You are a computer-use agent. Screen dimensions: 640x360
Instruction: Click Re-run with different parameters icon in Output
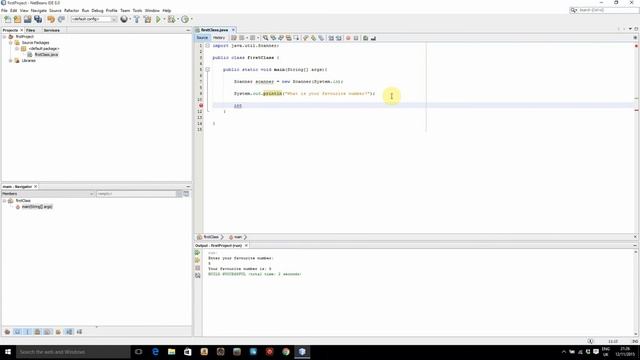coord(198,260)
